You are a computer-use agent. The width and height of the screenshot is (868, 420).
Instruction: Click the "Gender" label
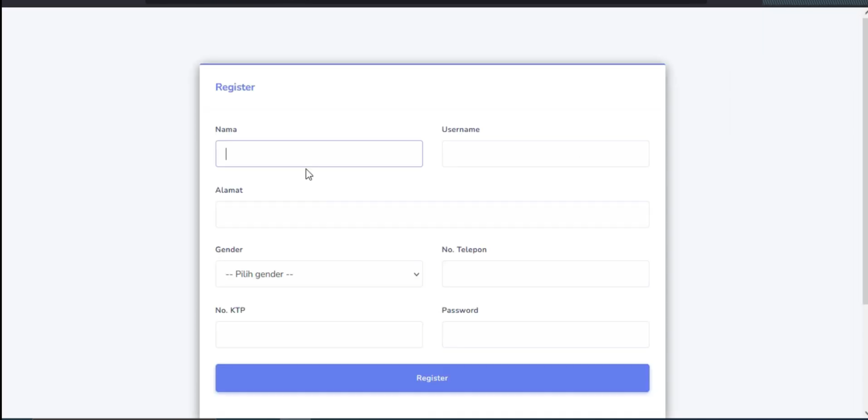(229, 249)
